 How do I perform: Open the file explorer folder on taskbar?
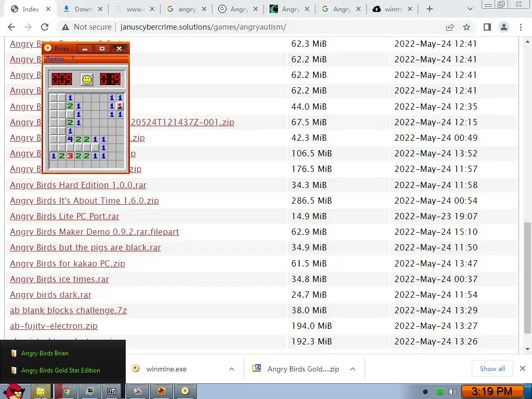pos(41,392)
